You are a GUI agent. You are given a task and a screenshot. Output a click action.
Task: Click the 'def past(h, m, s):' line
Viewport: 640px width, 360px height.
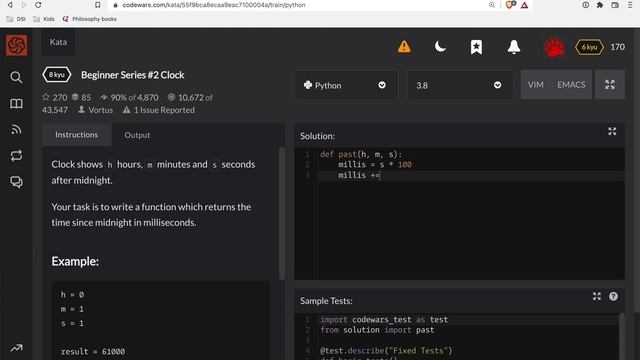pos(361,154)
